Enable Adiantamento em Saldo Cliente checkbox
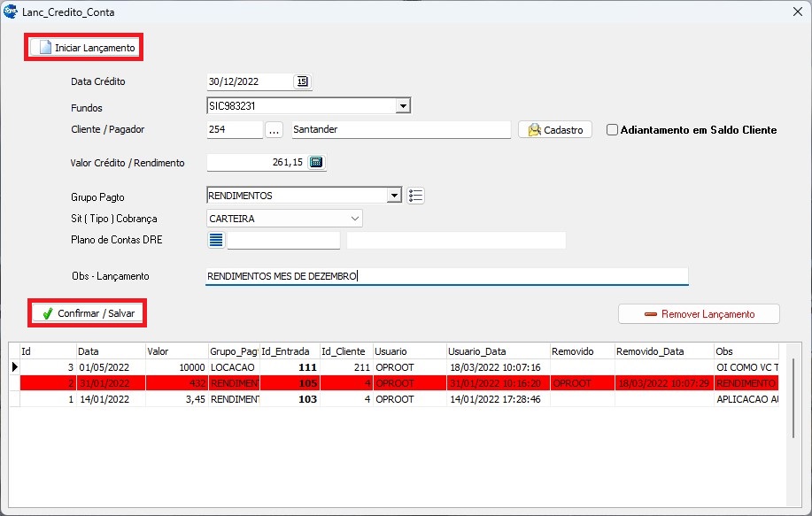The image size is (812, 516). coord(612,130)
